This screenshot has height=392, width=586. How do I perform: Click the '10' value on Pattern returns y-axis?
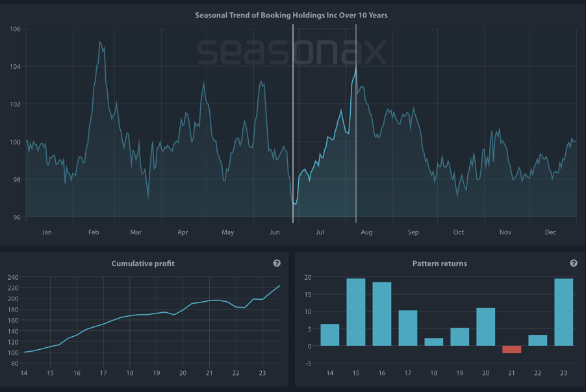tap(308, 312)
